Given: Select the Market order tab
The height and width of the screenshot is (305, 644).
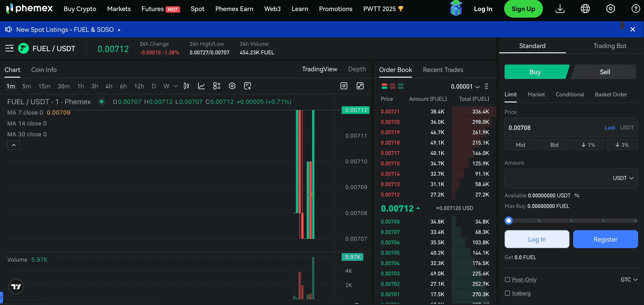Looking at the screenshot, I should coord(536,95).
